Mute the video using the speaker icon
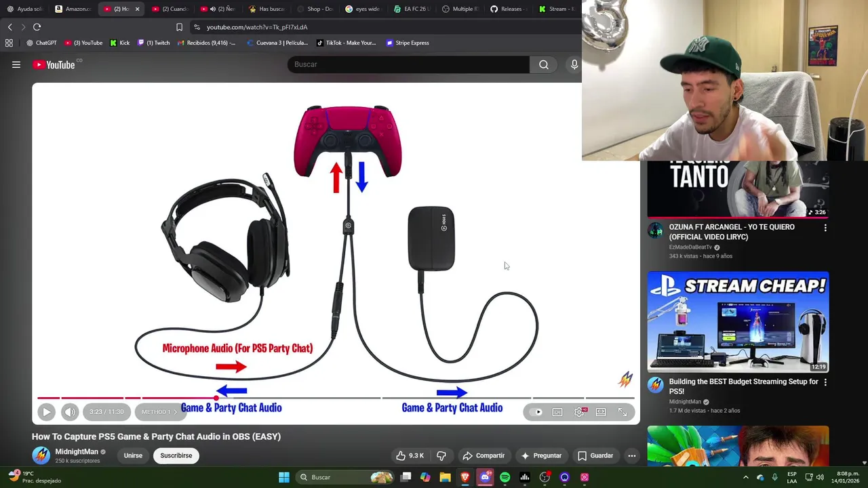Image resolution: width=868 pixels, height=488 pixels. [x=70, y=412]
